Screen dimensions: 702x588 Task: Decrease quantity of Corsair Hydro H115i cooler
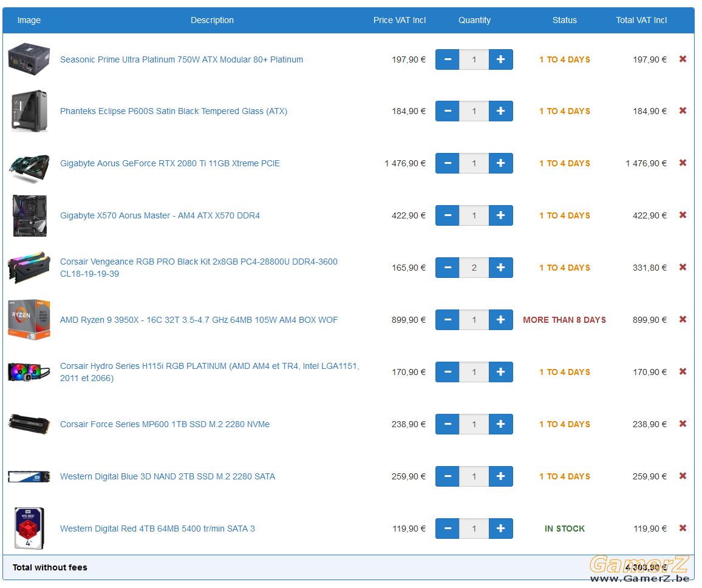[x=448, y=372]
